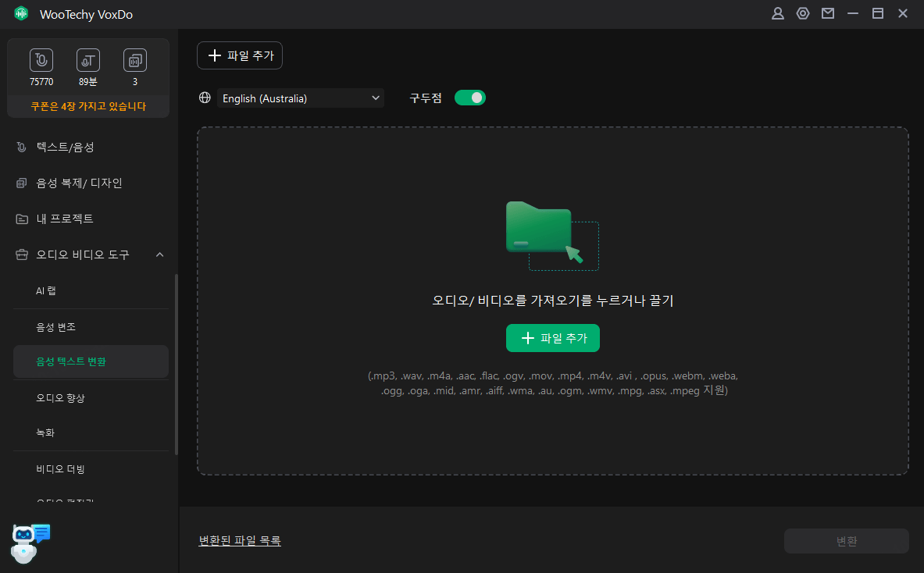The height and width of the screenshot is (573, 924).
Task: Click the 오디오 비디오 도구 toolbox icon
Action: pos(22,254)
